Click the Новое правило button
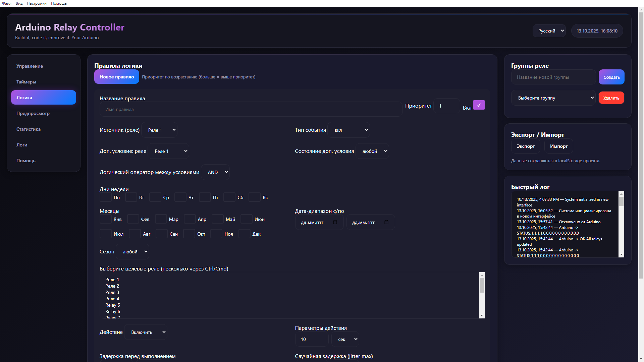This screenshot has width=644, height=362. pos(116,77)
